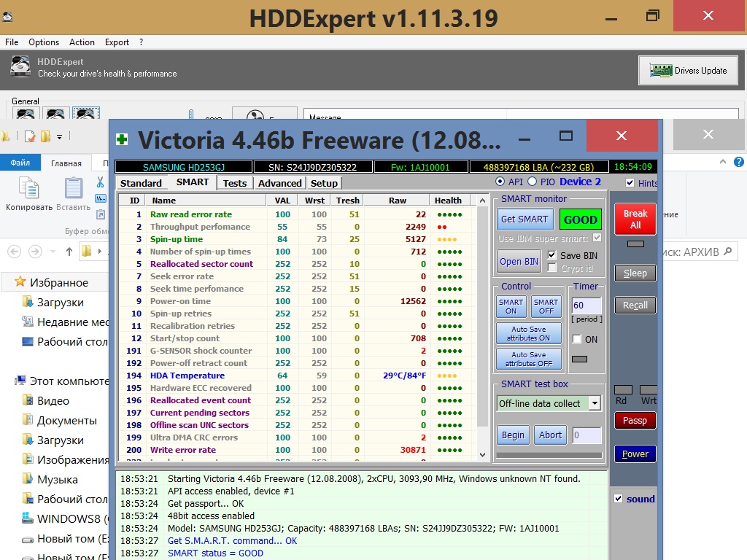This screenshot has height=560, width=747.
Task: Enable the Timer ON checkbox
Action: point(577,339)
